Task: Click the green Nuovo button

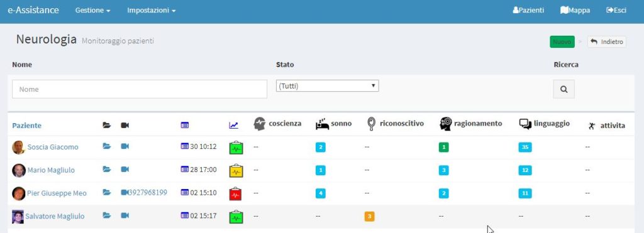Action: pos(562,42)
